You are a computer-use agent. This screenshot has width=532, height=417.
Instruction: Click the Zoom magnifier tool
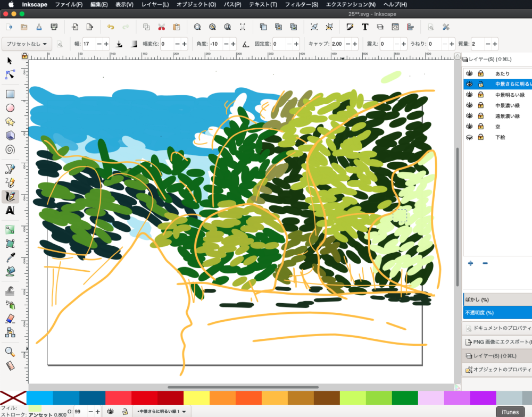pos(10,352)
